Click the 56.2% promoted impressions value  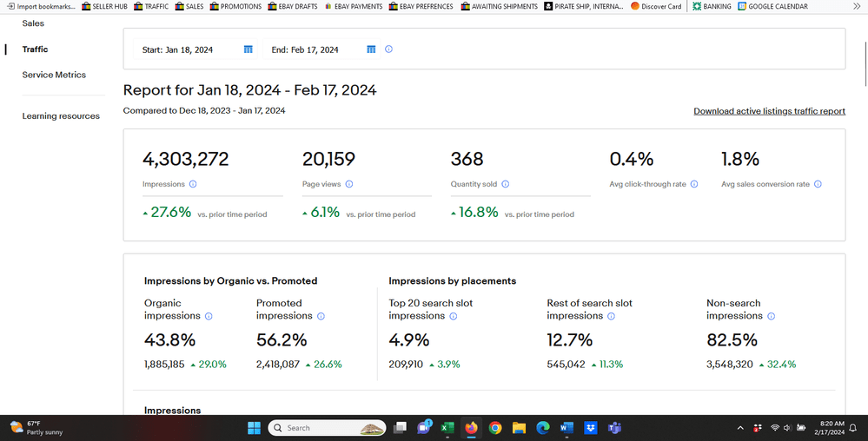click(x=282, y=339)
